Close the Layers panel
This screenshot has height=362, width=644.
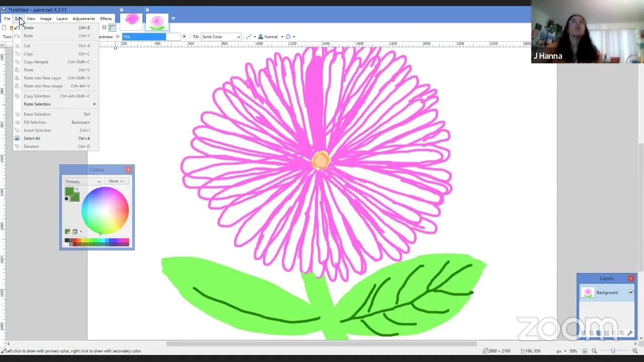coord(631,278)
